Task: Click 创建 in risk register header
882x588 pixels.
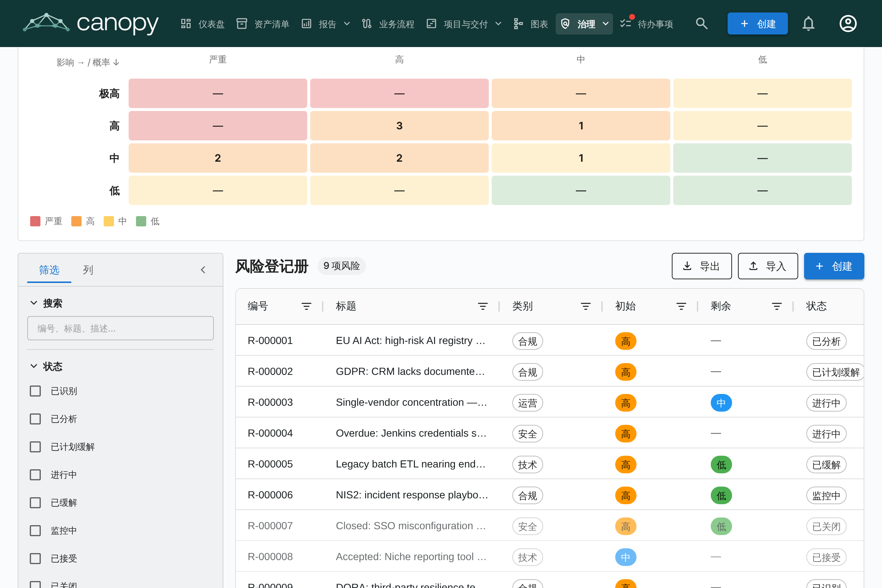Action: [834, 266]
